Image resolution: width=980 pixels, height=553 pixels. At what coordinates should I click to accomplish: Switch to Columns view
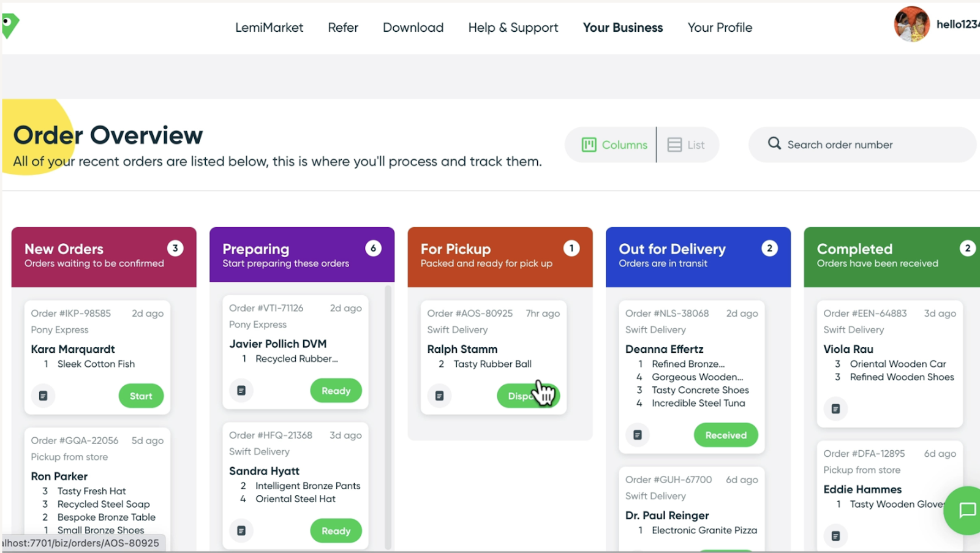(614, 145)
